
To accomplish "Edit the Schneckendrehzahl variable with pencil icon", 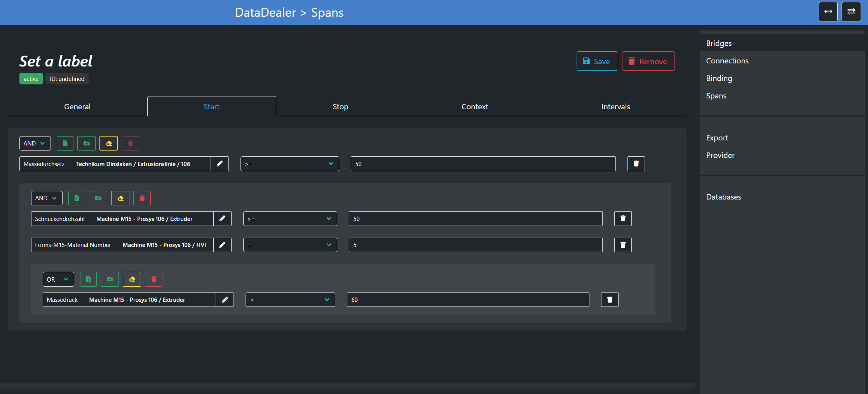I will point(222,219).
